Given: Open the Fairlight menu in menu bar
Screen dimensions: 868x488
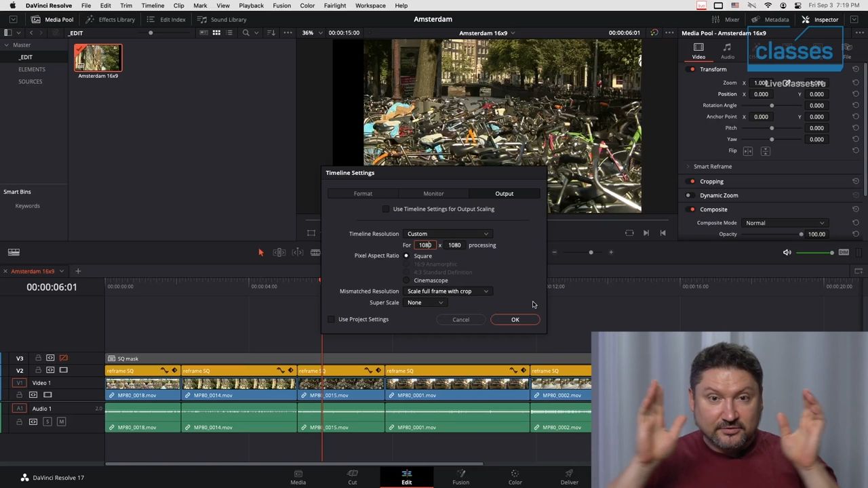Looking at the screenshot, I should (334, 5).
